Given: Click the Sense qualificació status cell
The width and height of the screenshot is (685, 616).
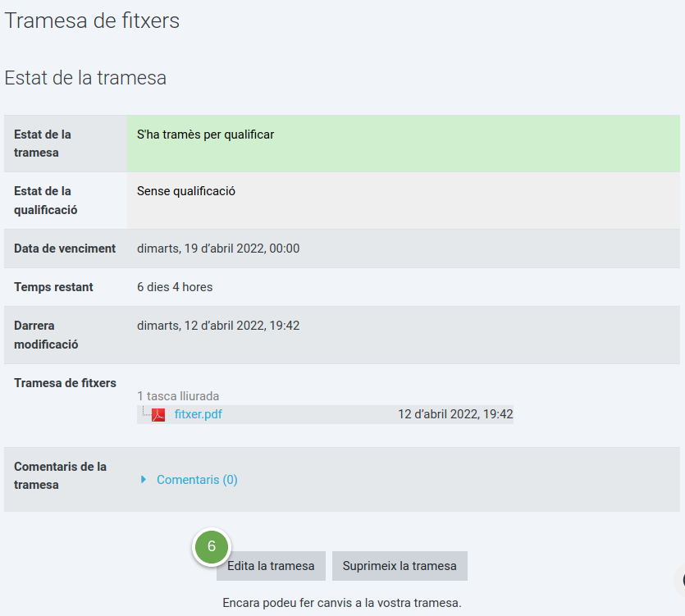Looking at the screenshot, I should click(x=404, y=200).
